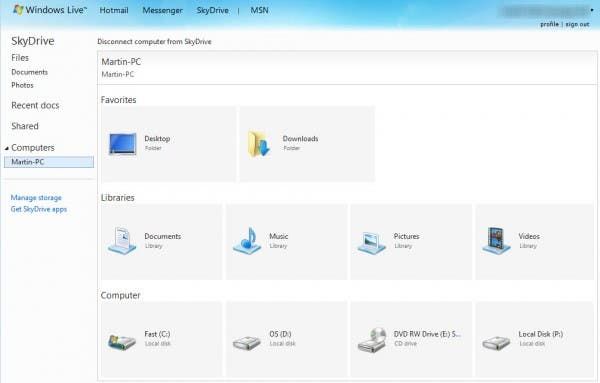Click Disconnect computer from SkyDrive
The width and height of the screenshot is (600, 383).
tap(154, 41)
